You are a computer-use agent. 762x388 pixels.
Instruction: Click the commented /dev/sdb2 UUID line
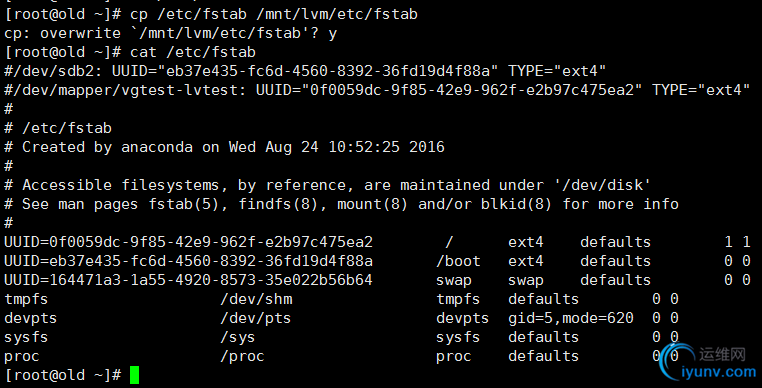[305, 71]
